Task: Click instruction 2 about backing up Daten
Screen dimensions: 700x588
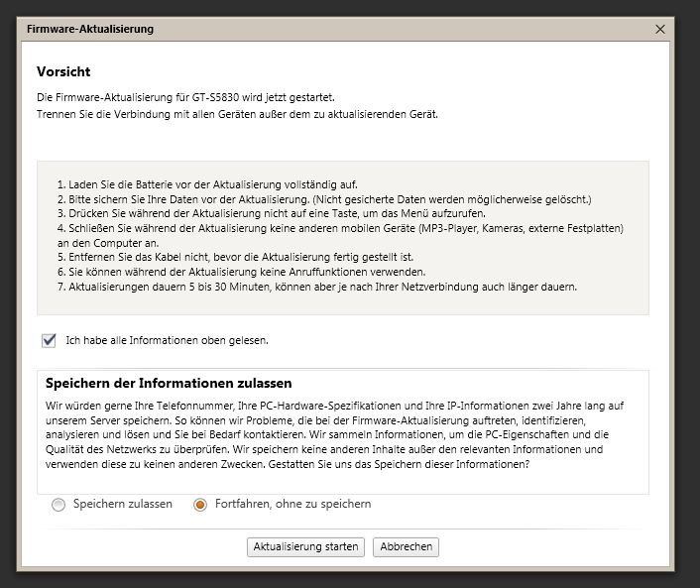Action: [x=324, y=199]
